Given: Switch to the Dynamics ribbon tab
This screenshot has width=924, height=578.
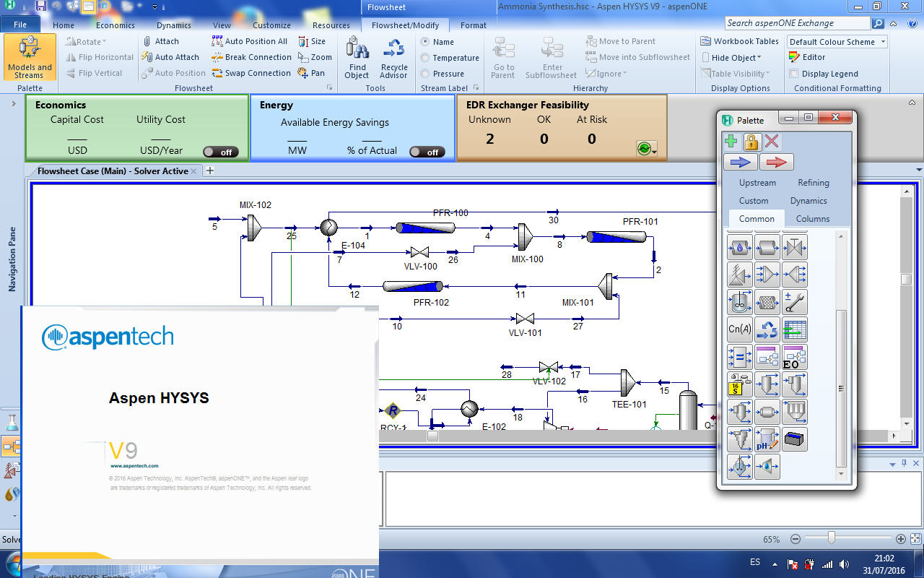Looking at the screenshot, I should (x=173, y=25).
